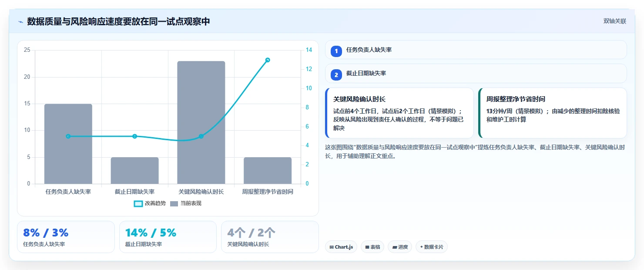This screenshot has width=644, height=270.
Task: Click the trend line point above 截止日期缺失率
Action: pos(134,136)
